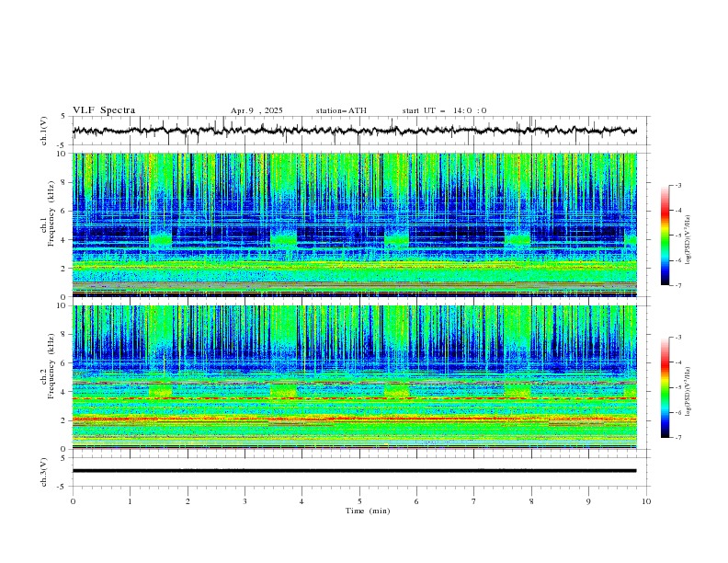Click the 'VLF Spectra' title text
728x563 pixels.
(x=104, y=110)
